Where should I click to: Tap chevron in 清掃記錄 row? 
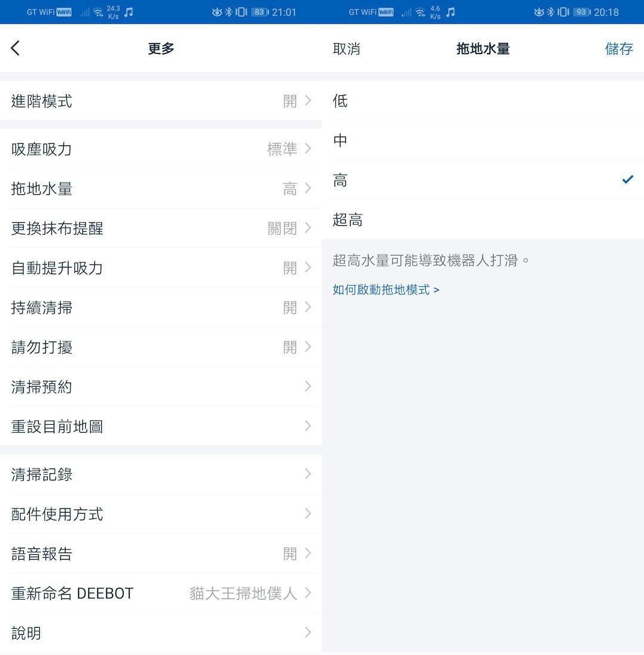[308, 474]
